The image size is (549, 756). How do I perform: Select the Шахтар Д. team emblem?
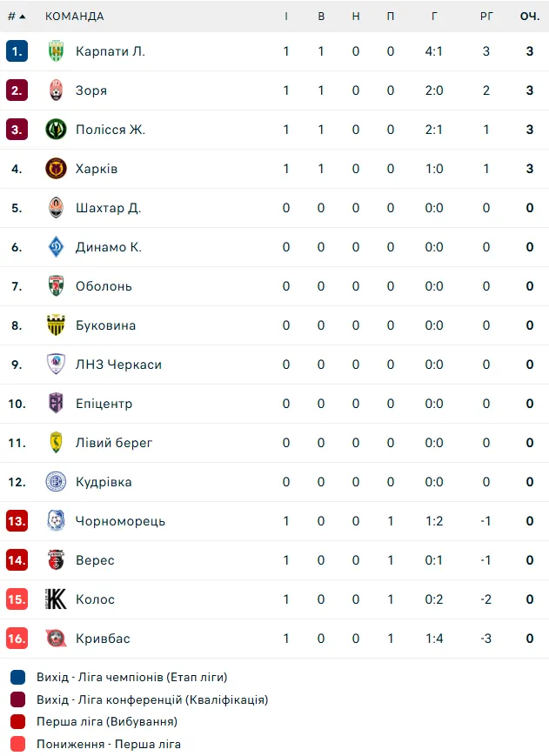tap(56, 208)
